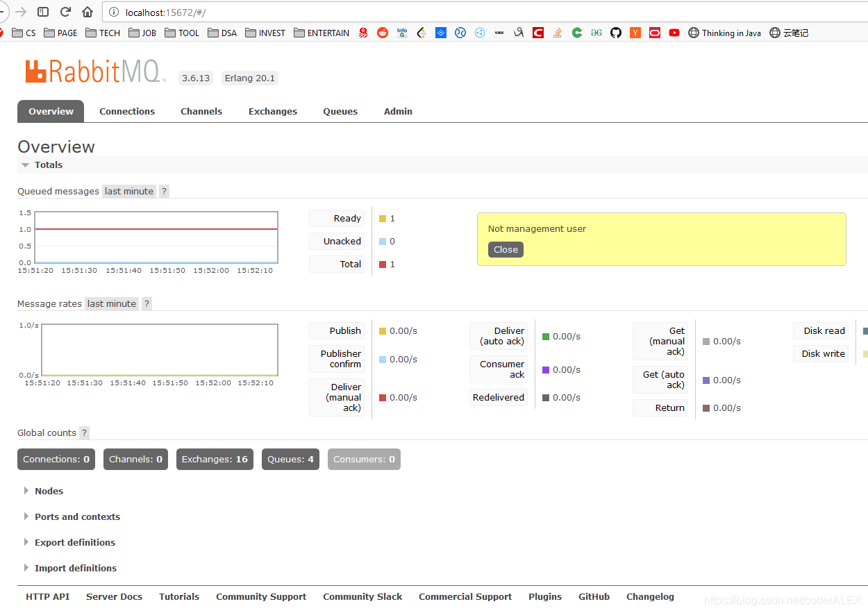Screen dimensions: 868x613
Task: Open the YouTube bookmark icon
Action: (674, 33)
